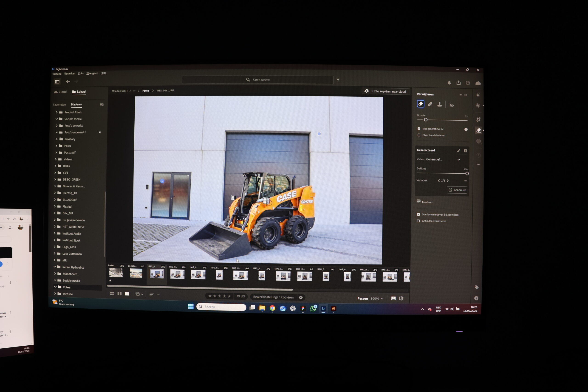Open the crop tool in right toolbar

pos(478,119)
